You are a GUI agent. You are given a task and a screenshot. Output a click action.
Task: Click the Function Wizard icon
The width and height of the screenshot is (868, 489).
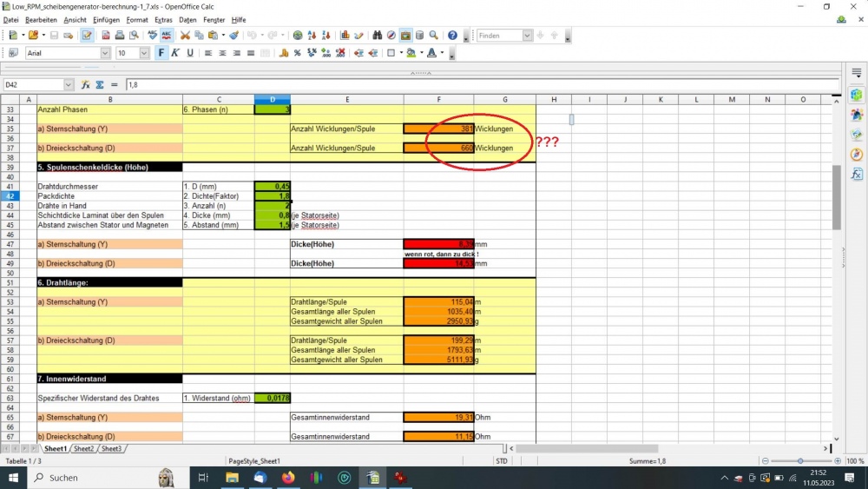pyautogui.click(x=85, y=85)
